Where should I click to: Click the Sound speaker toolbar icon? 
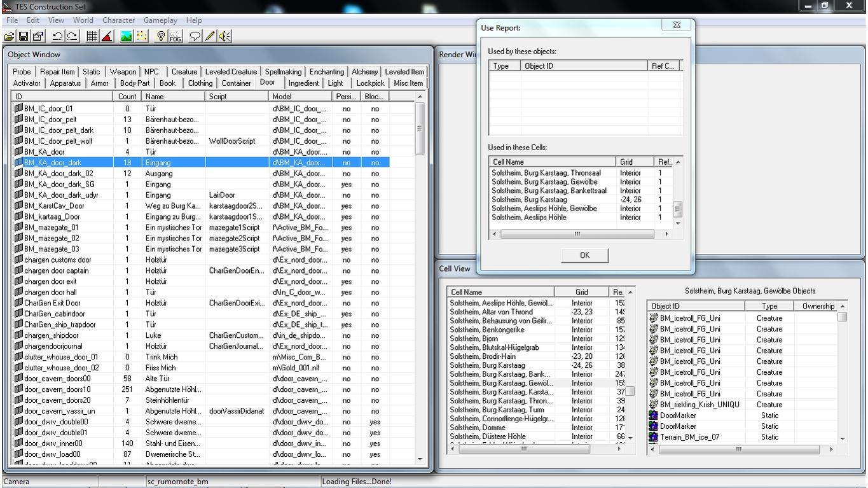(x=224, y=36)
